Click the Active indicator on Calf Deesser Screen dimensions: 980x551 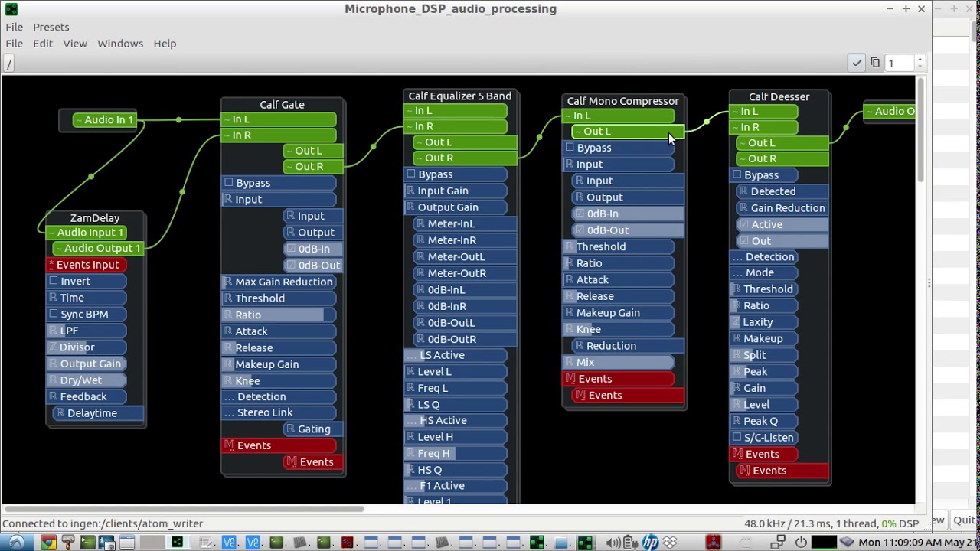[782, 224]
